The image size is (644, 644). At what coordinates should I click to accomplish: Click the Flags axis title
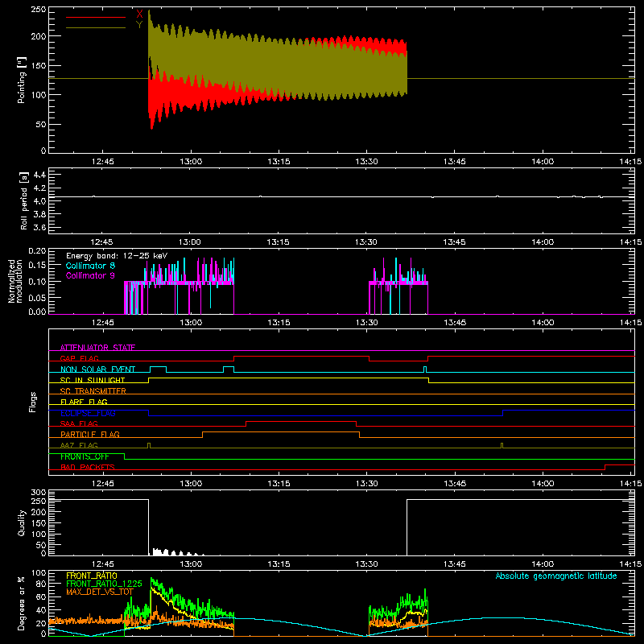[x=33, y=402]
